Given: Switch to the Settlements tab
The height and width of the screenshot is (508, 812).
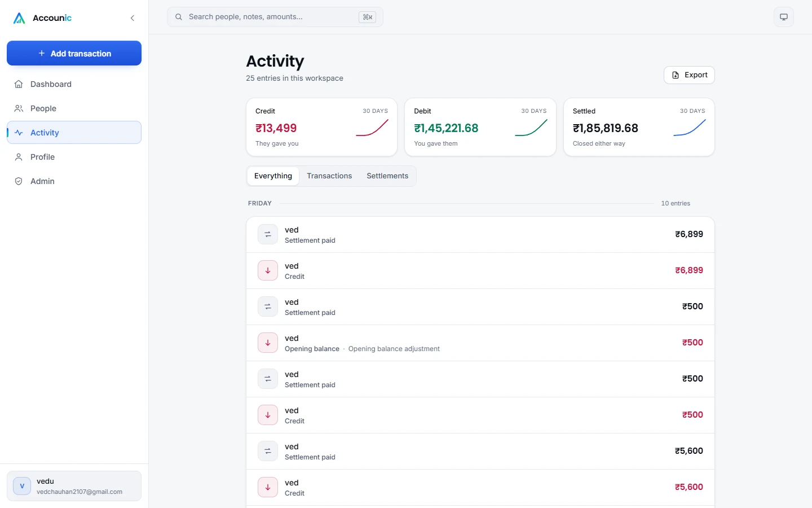Looking at the screenshot, I should click(x=387, y=176).
